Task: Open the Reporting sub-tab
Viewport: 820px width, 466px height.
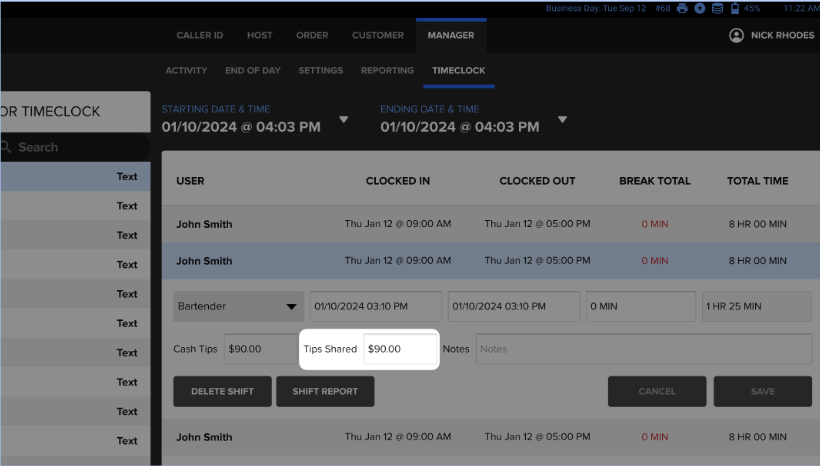Action: pos(387,71)
